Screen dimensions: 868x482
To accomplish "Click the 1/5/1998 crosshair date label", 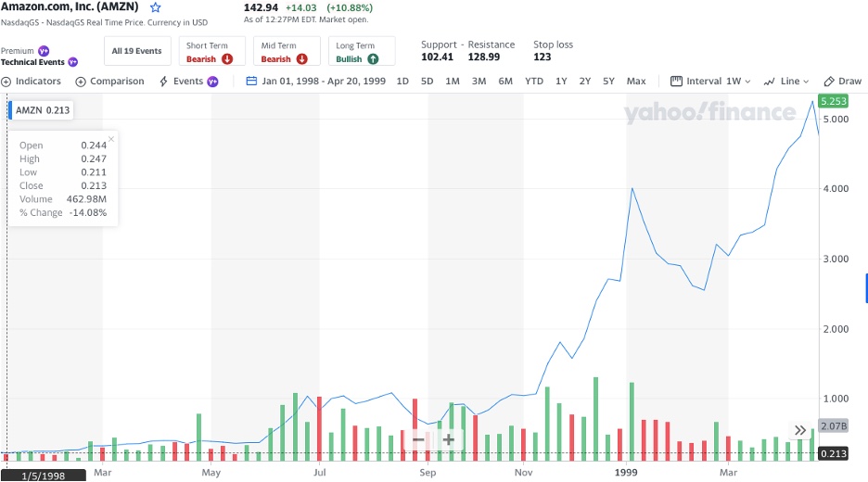I will [44, 476].
